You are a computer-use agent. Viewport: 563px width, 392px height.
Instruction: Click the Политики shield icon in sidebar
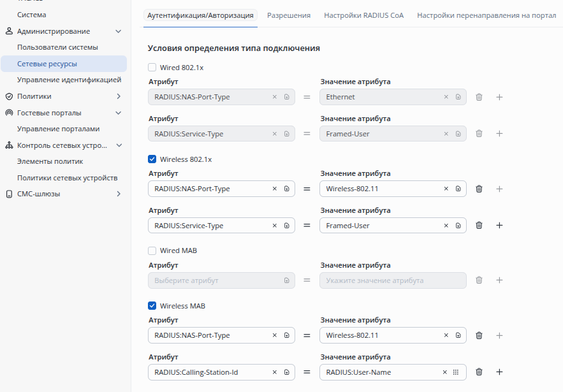point(9,96)
